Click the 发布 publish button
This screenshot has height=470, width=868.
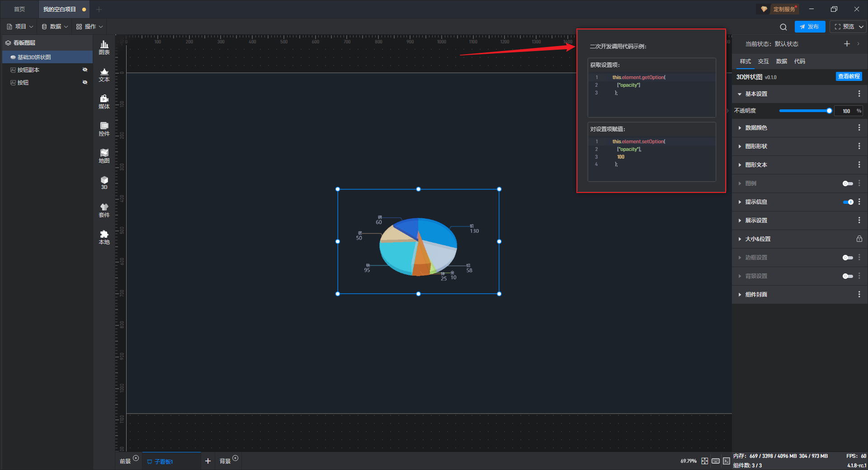pos(810,27)
